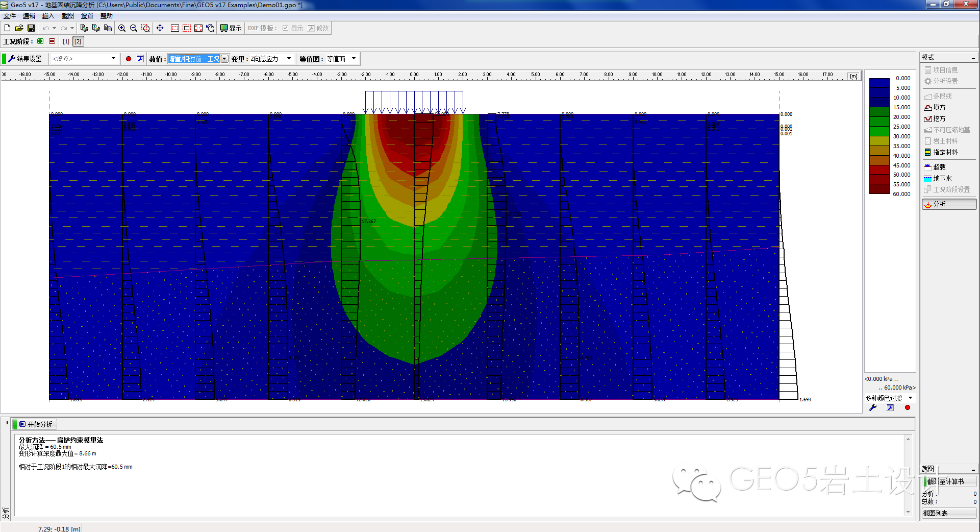Click the results panel scroll up arrow
This screenshot has width=980, height=532.
click(908, 439)
